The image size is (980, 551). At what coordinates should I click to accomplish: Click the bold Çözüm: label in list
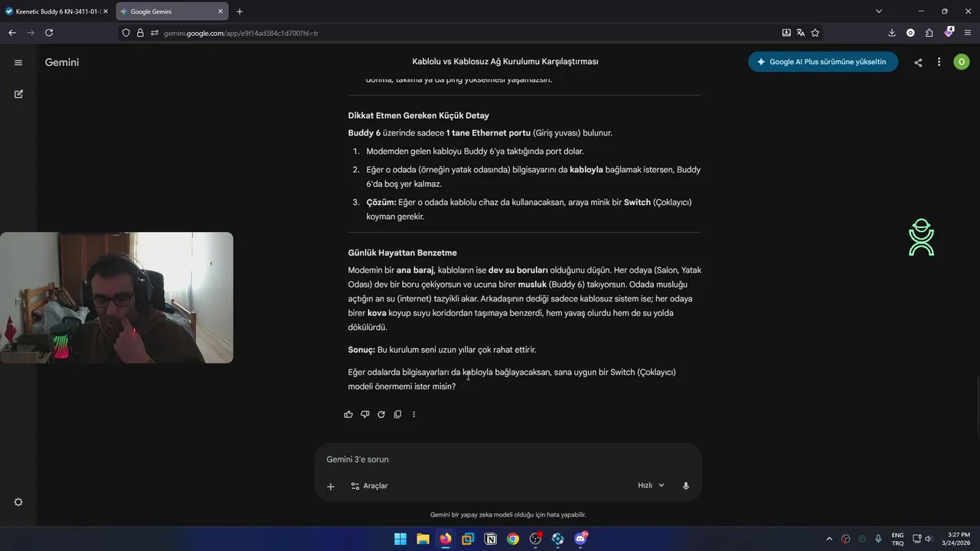point(381,202)
